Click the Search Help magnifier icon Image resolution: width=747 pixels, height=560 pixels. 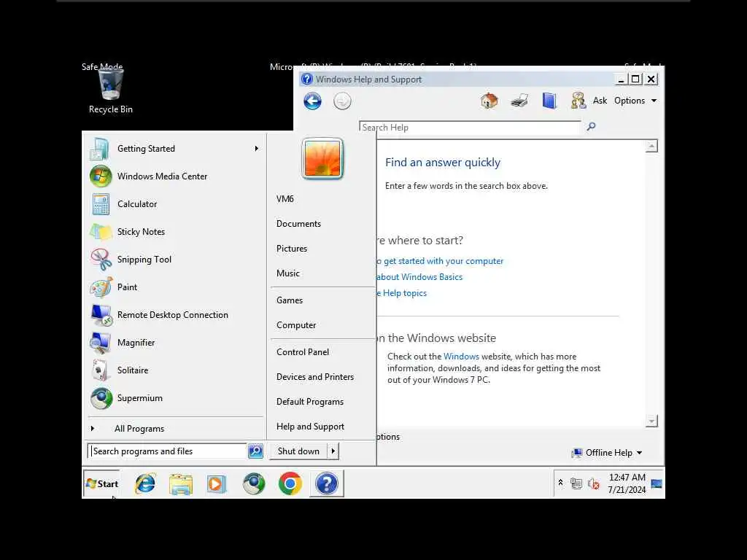[x=591, y=126]
